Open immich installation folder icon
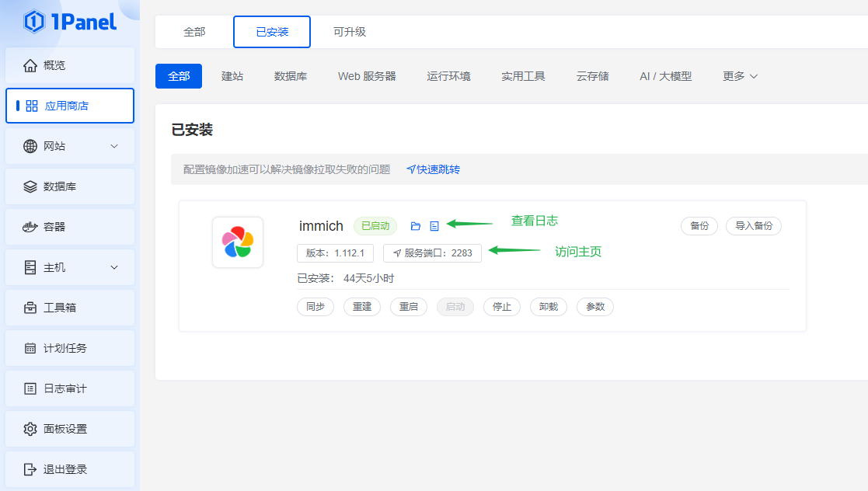 click(416, 226)
